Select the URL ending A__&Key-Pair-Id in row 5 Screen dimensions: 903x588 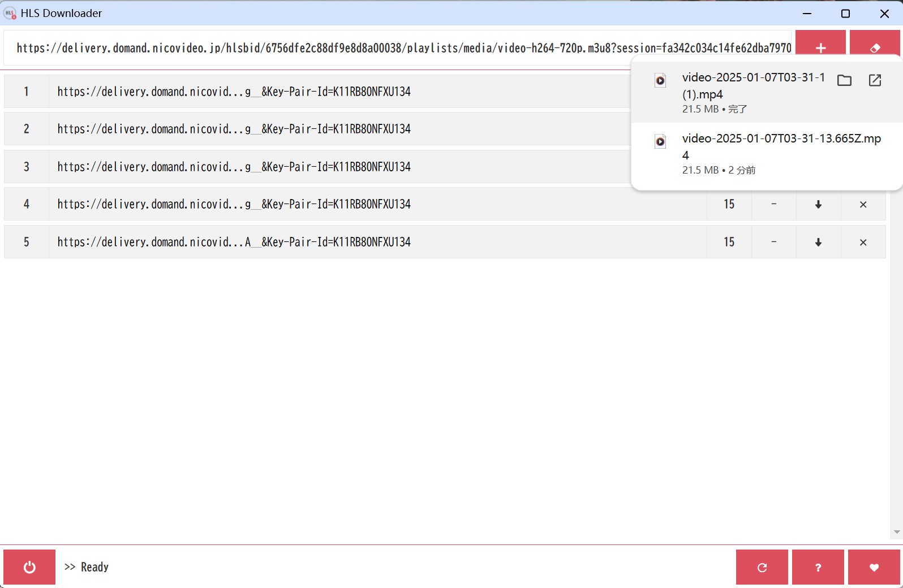tap(234, 242)
